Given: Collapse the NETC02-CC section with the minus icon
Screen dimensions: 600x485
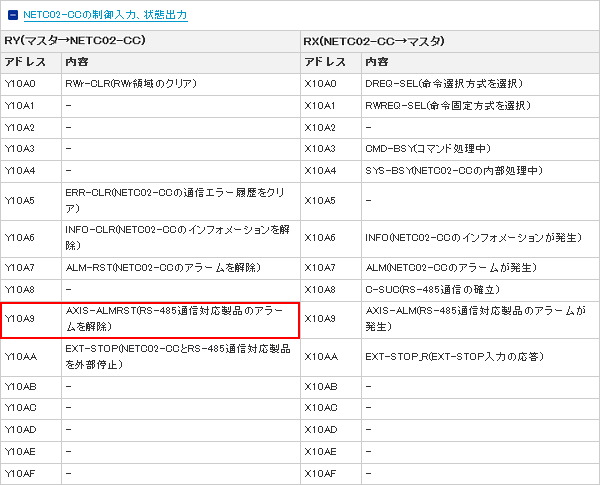Looking at the screenshot, I should click(x=12, y=16).
